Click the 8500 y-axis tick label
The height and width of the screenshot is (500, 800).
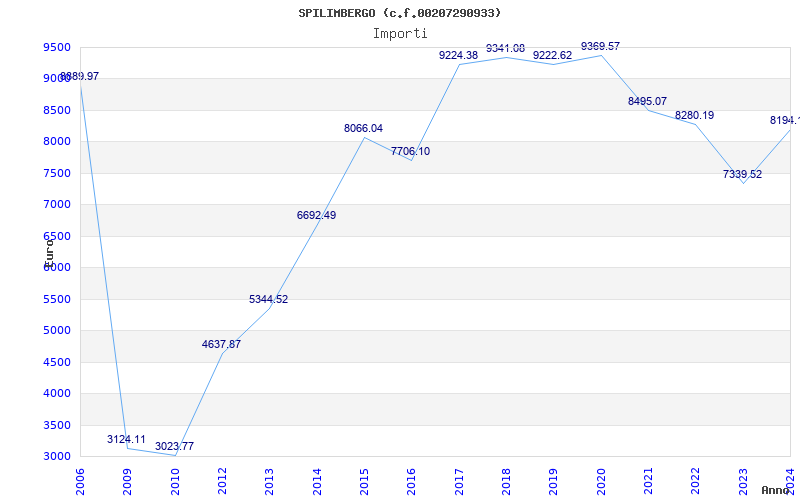(57, 110)
